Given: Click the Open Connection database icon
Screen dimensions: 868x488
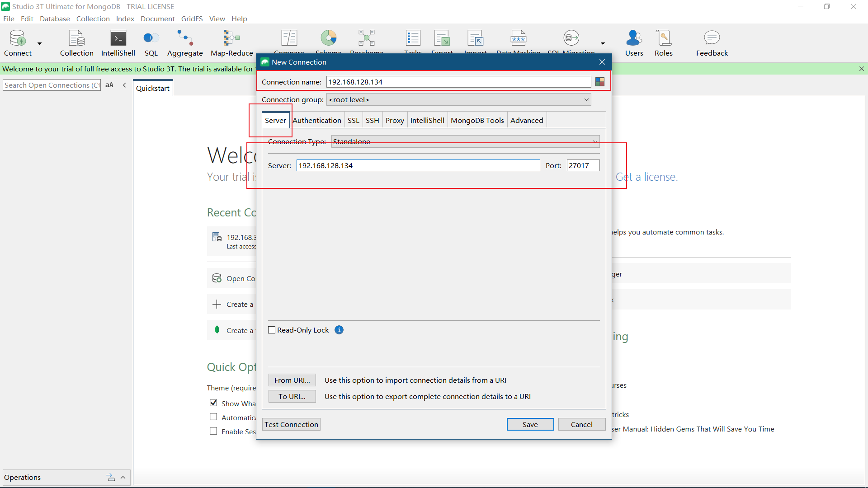Looking at the screenshot, I should 217,278.
